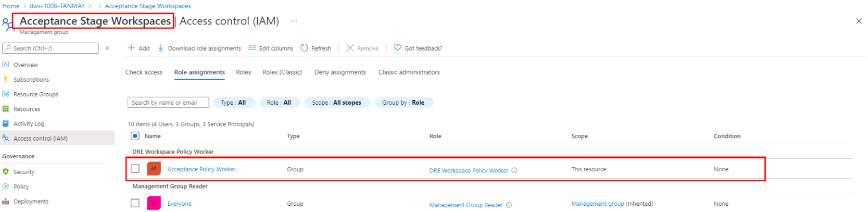Toggle the select-all checkbox in Name header
This screenshot has width=868, height=212.
coord(135,136)
